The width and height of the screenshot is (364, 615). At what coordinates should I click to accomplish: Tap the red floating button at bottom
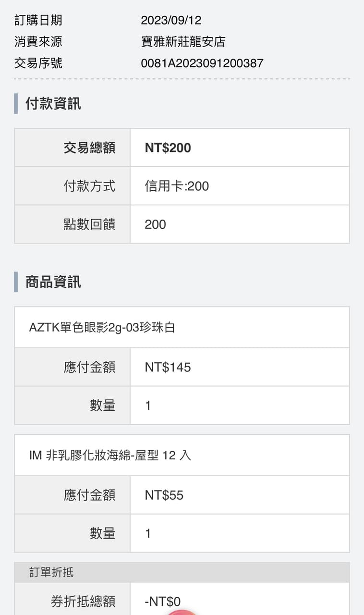point(182,612)
